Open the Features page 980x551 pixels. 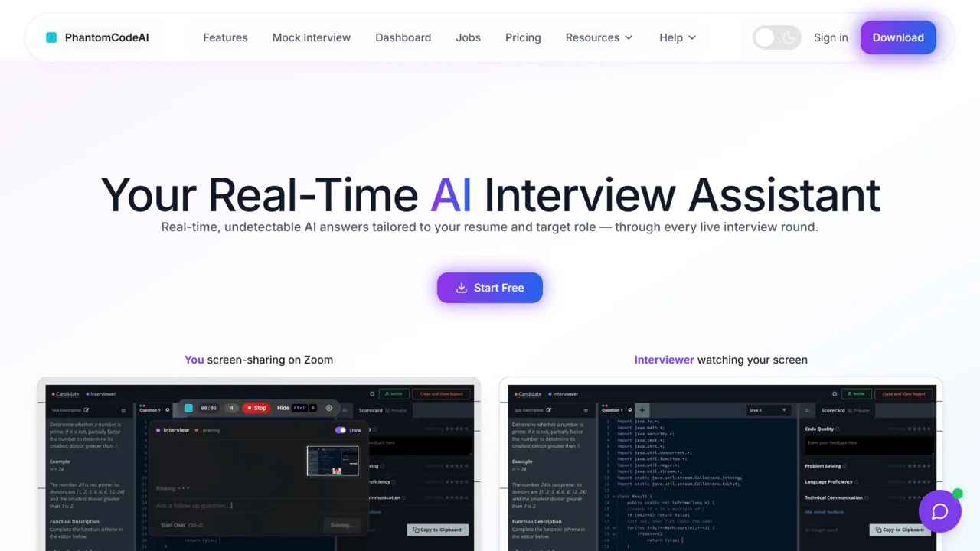[225, 37]
